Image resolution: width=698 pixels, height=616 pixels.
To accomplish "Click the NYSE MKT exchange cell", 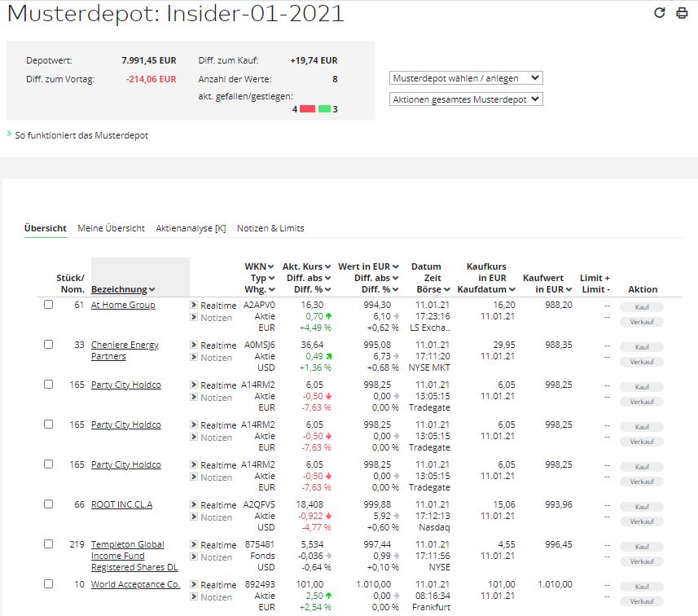I will pos(429,367).
